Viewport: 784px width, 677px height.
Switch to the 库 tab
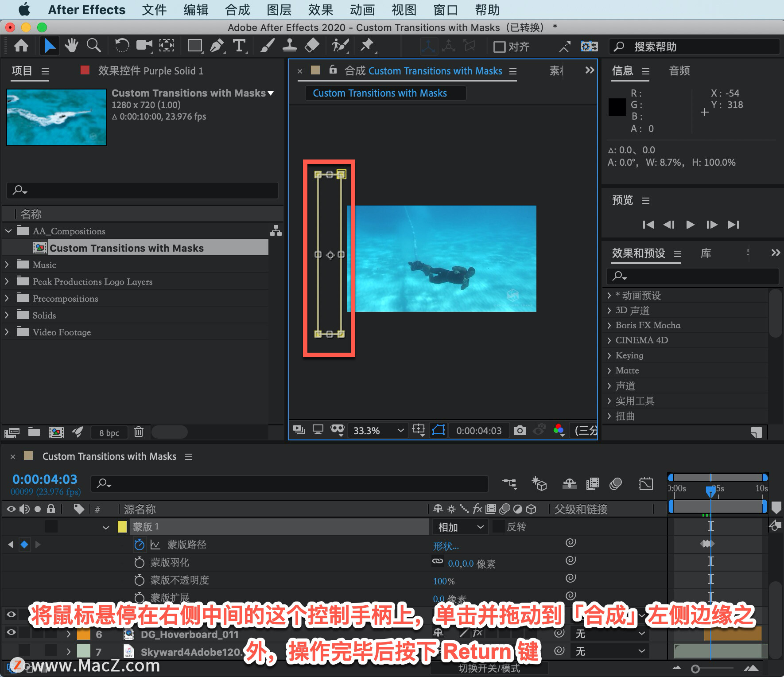(706, 253)
